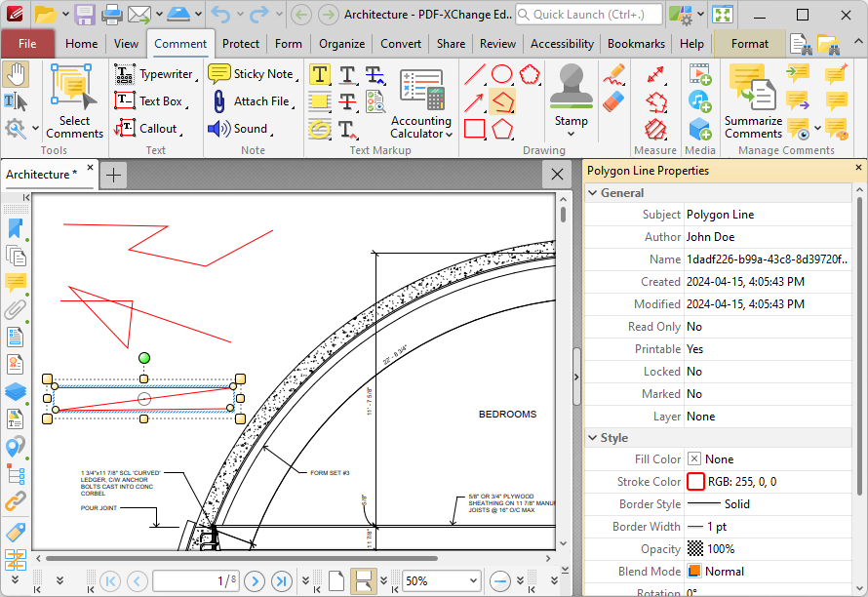The height and width of the screenshot is (597, 868).
Task: Select the Arrow drawing tool
Action: click(x=475, y=101)
